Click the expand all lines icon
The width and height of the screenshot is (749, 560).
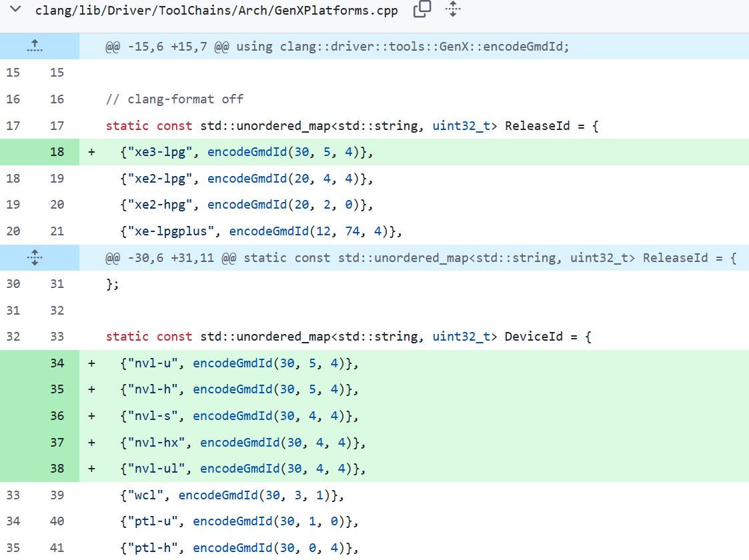tap(453, 9)
